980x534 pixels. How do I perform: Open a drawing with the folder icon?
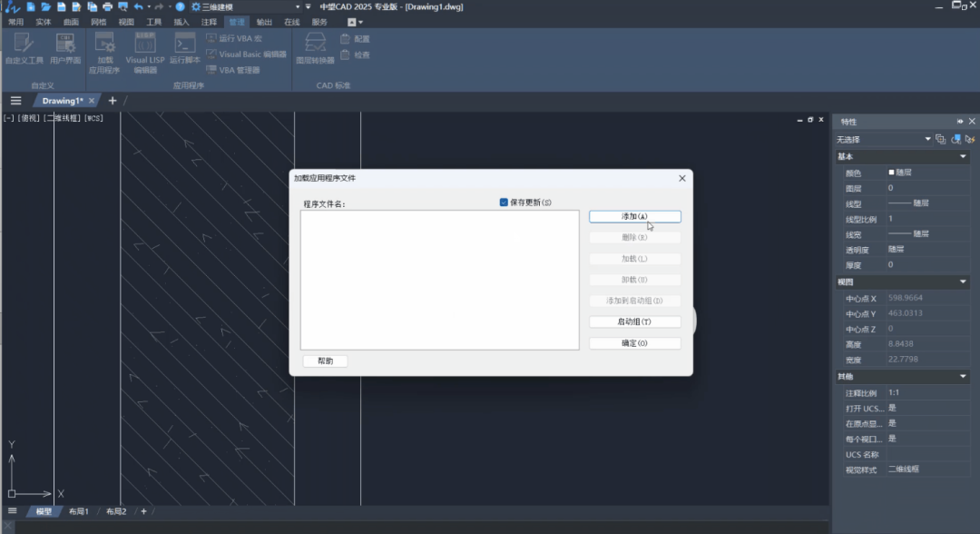[x=45, y=7]
